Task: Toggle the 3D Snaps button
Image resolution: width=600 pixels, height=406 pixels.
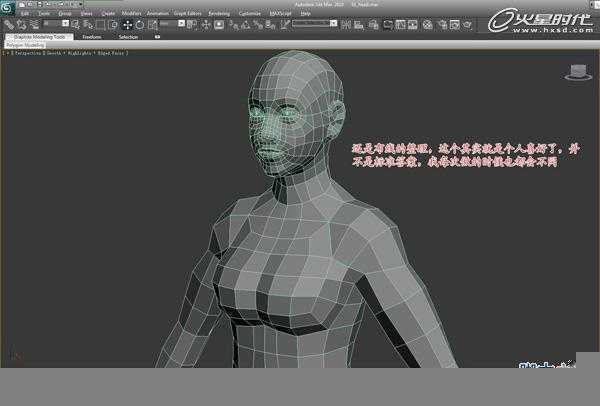Action: [233, 25]
